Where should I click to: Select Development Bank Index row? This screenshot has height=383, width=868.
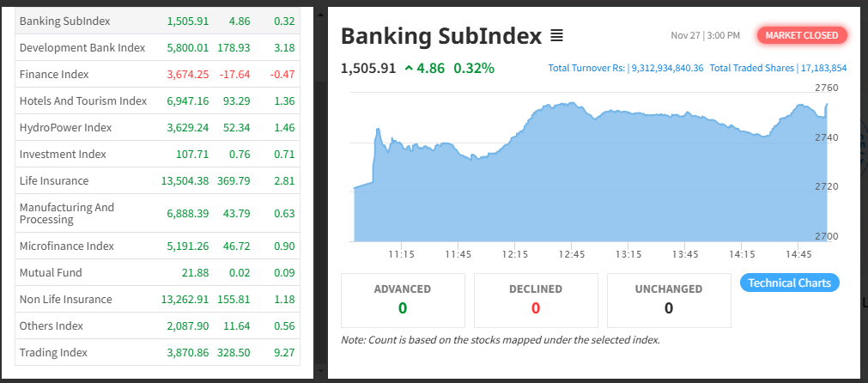pyautogui.click(x=157, y=47)
